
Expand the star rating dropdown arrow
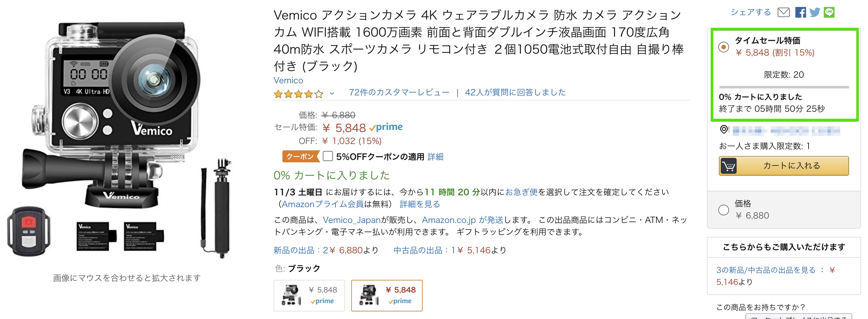coord(332,93)
